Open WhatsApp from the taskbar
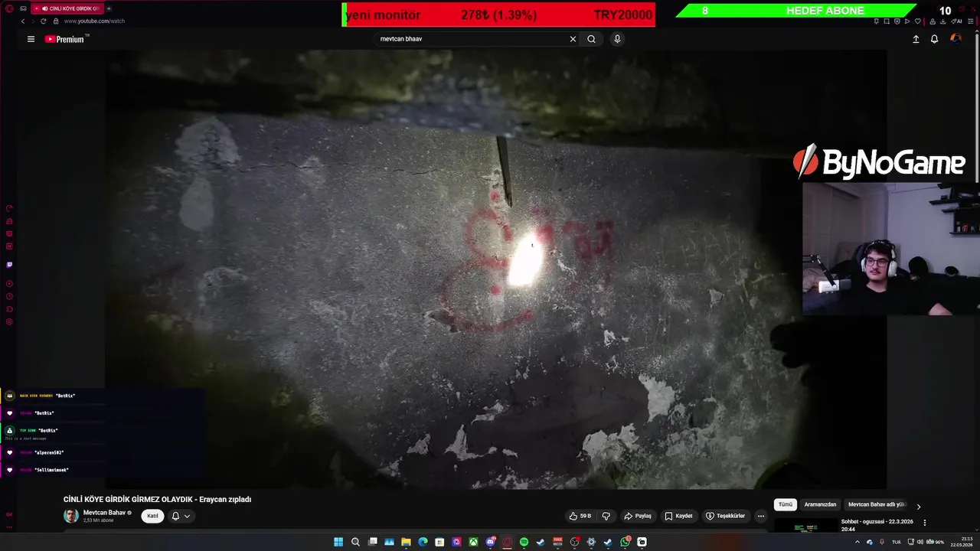 point(625,542)
